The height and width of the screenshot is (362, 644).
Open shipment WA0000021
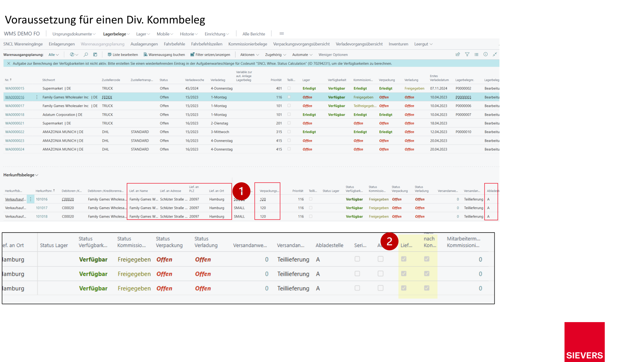pyautogui.click(x=15, y=123)
